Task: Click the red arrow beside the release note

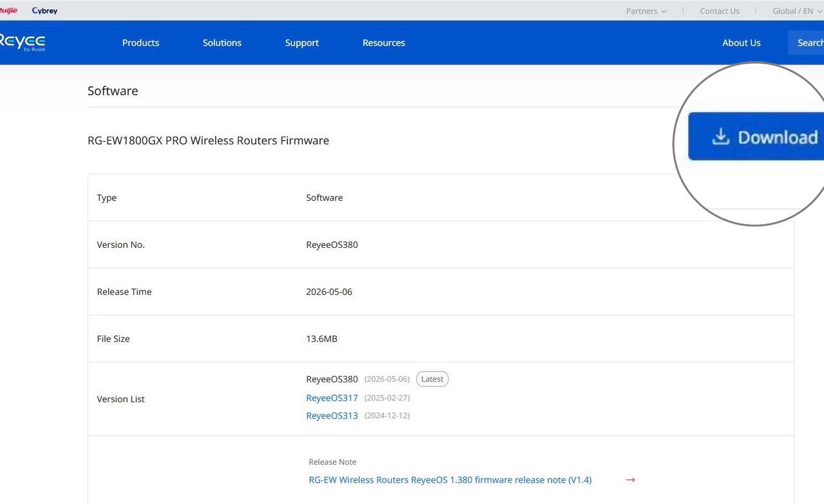Action: (630, 480)
